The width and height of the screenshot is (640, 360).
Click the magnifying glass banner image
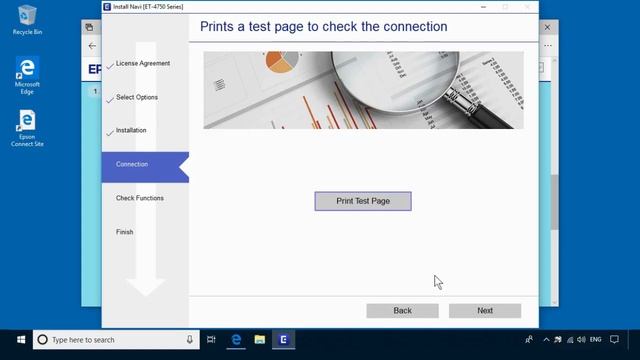click(x=363, y=90)
